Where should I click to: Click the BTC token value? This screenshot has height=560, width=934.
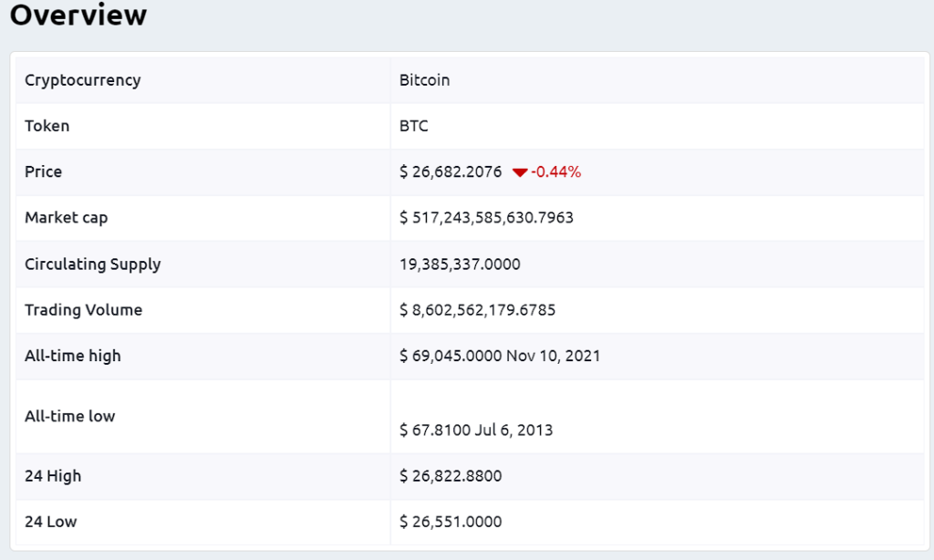click(413, 126)
